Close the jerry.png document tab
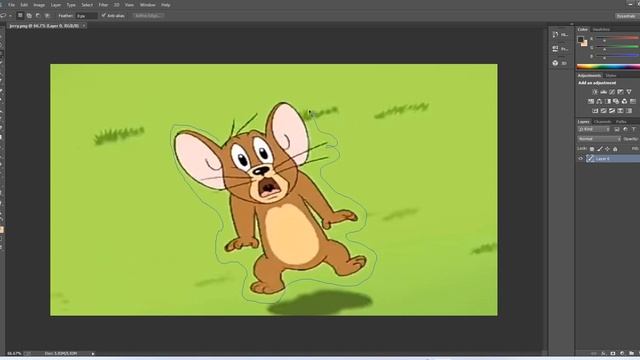This screenshot has height=360, width=640. tap(84, 26)
